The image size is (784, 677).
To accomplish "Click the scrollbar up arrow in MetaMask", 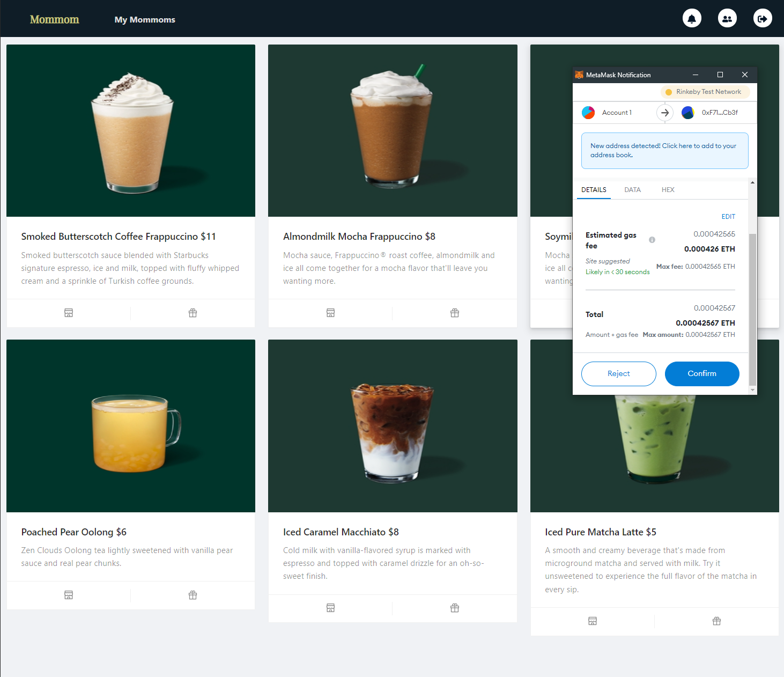I will pos(753,183).
